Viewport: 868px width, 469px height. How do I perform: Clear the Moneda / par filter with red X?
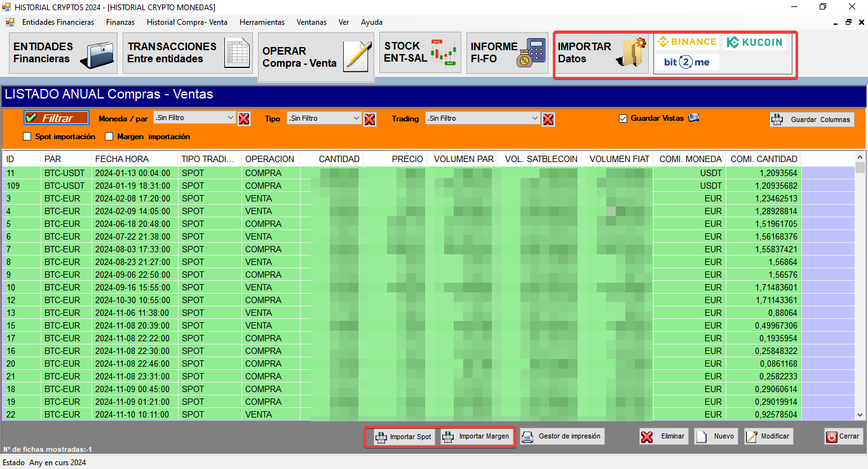pos(244,119)
